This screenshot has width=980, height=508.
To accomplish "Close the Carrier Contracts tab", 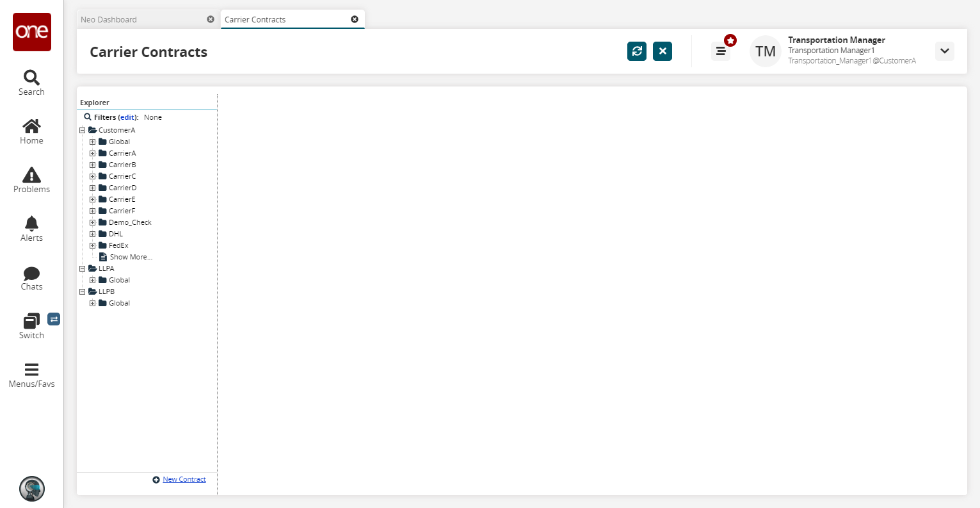I will coord(355,19).
